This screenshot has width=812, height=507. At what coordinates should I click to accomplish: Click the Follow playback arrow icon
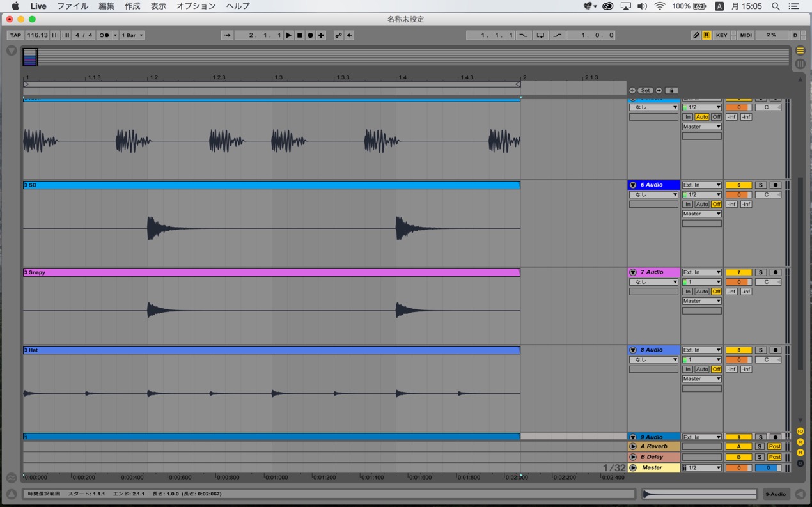point(227,35)
